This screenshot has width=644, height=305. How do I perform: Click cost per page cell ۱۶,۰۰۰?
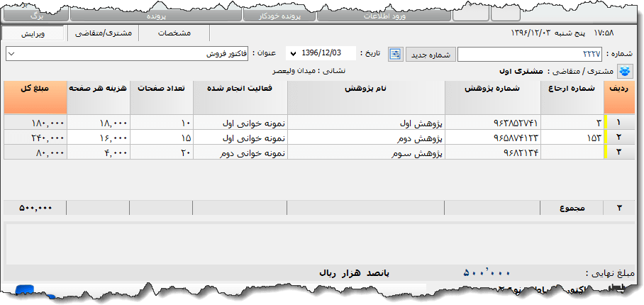[x=98, y=137]
